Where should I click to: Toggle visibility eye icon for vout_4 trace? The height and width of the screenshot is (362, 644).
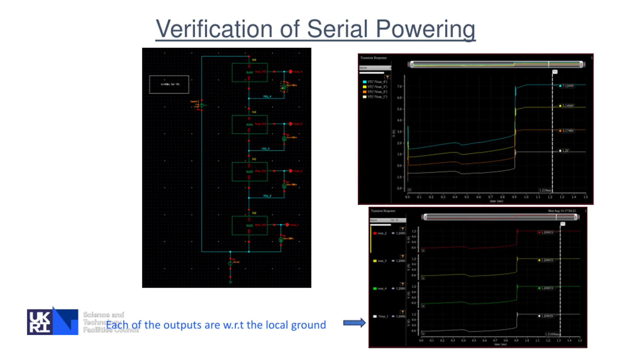(x=393, y=288)
